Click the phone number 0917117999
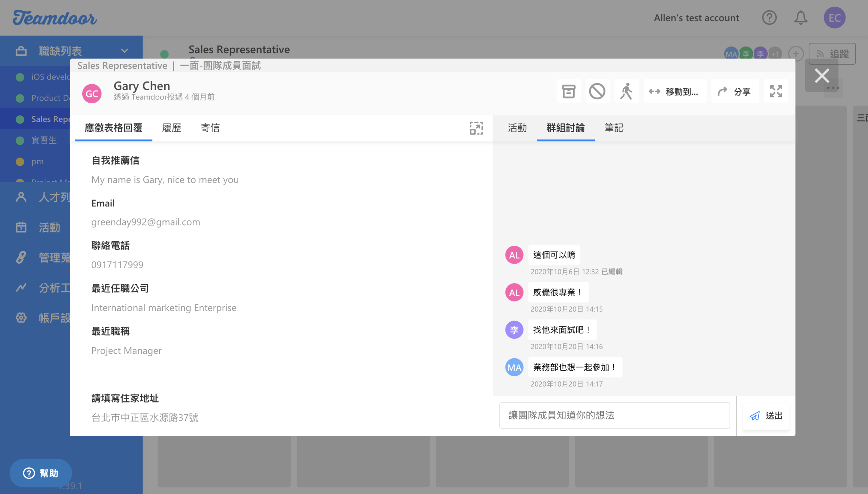Viewport: 868px width, 494px height. pyautogui.click(x=117, y=265)
